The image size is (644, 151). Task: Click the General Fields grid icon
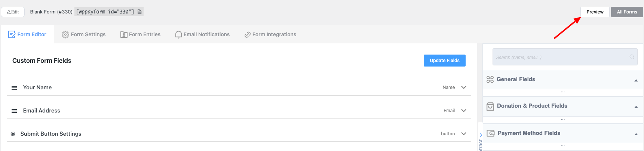point(490,79)
